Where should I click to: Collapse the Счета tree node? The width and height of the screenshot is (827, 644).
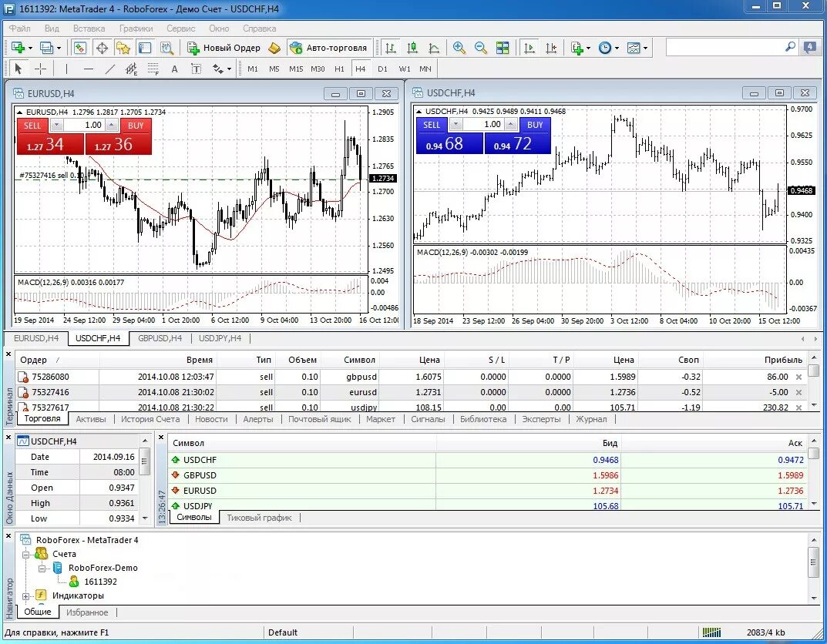[25, 555]
